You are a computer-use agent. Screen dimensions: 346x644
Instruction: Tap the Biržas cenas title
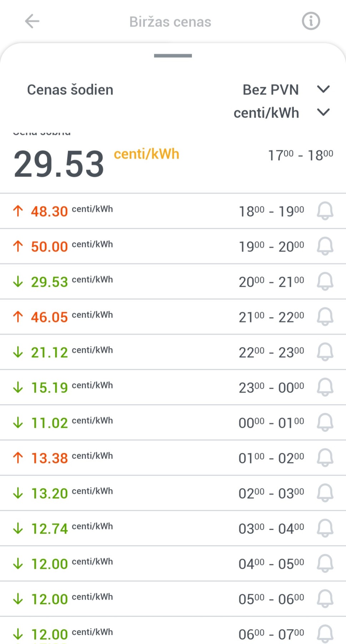[170, 22]
